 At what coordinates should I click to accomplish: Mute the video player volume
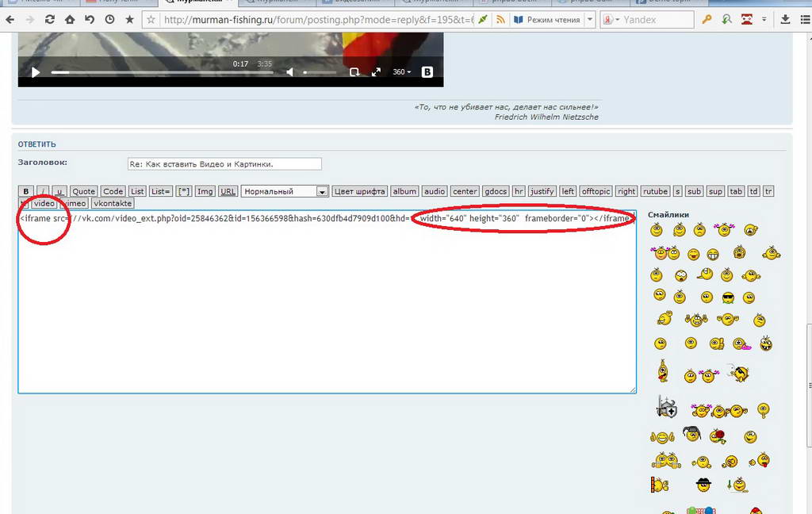(289, 72)
